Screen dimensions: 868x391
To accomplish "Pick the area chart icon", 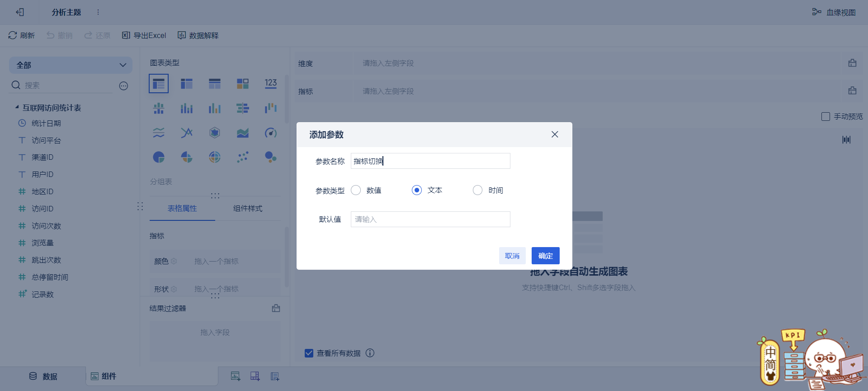I will pyautogui.click(x=243, y=133).
